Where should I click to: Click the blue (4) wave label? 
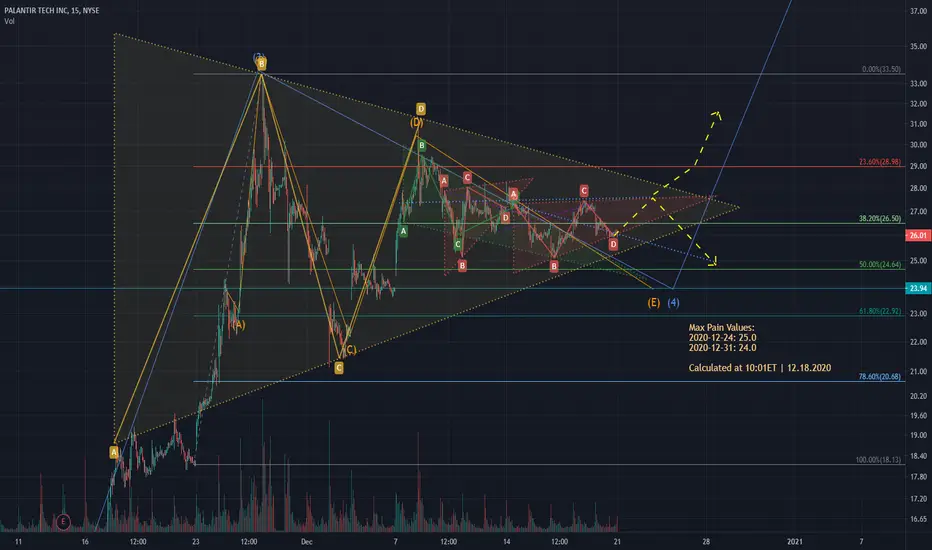(x=673, y=303)
